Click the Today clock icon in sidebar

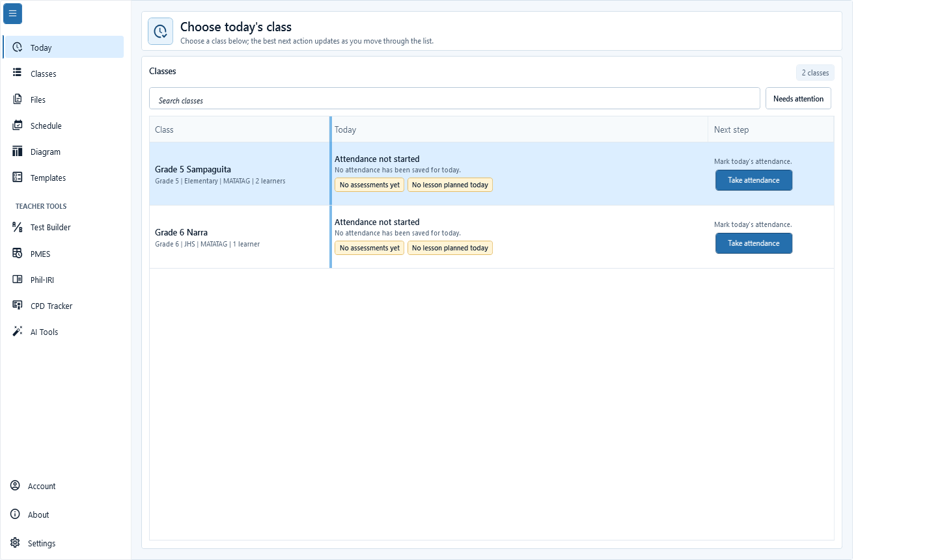(18, 47)
